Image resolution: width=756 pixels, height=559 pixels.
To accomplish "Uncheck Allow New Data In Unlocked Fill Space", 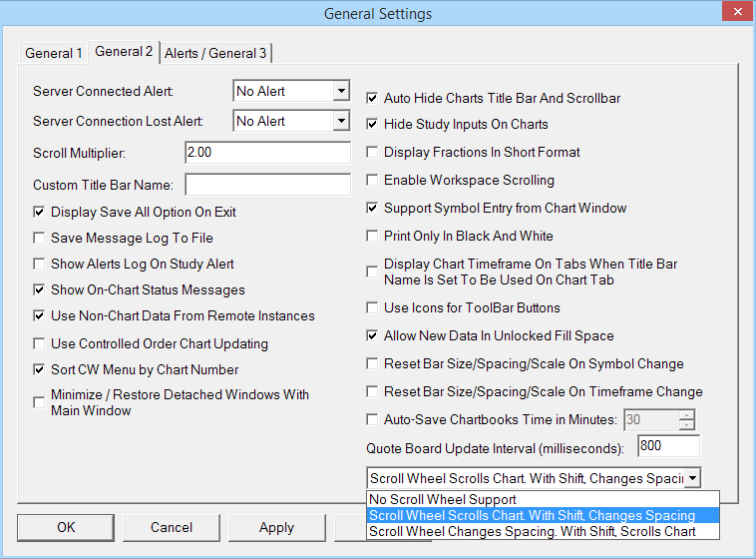I will [372, 335].
